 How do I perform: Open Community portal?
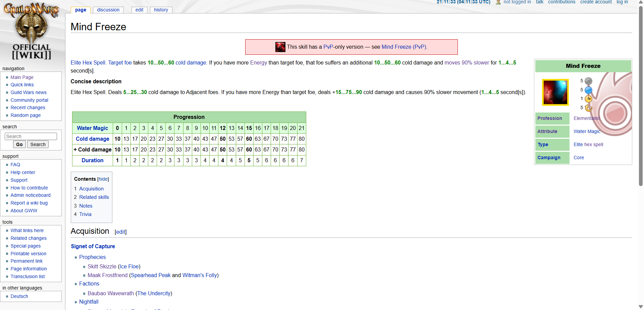click(x=29, y=100)
